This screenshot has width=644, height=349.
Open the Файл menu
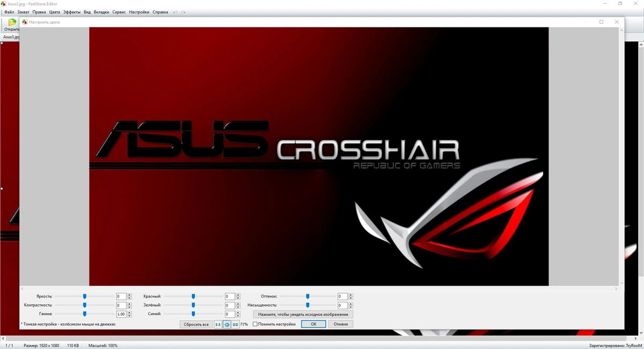[x=9, y=12]
